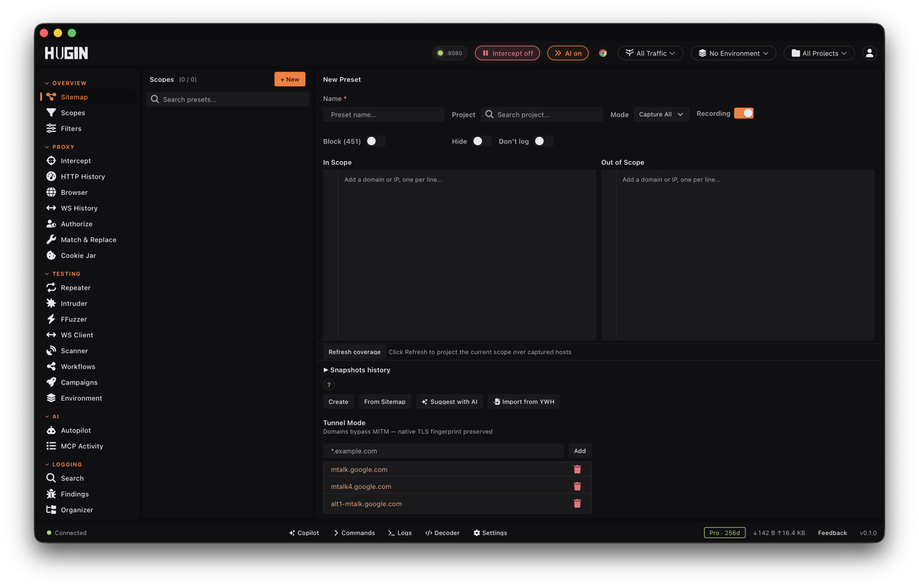Select the Scanner radar icon

click(x=51, y=351)
